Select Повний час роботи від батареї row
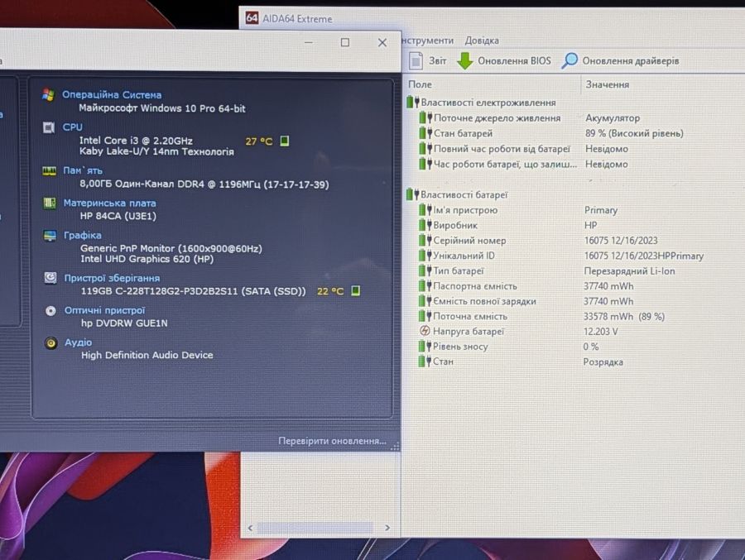The height and width of the screenshot is (560, 745). pos(524,149)
